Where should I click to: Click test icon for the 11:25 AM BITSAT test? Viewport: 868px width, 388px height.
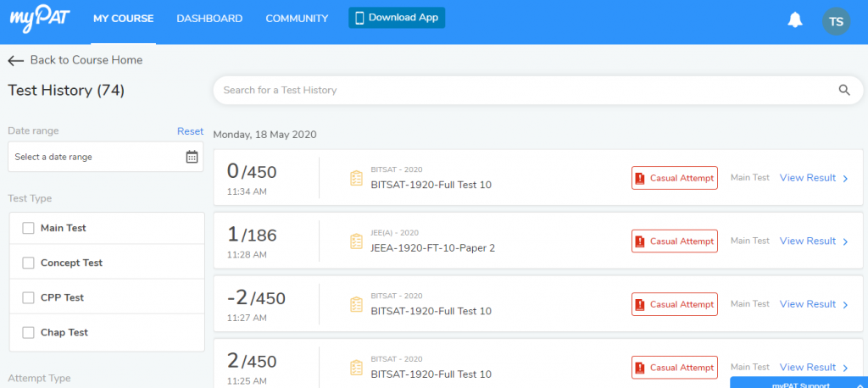[357, 368]
